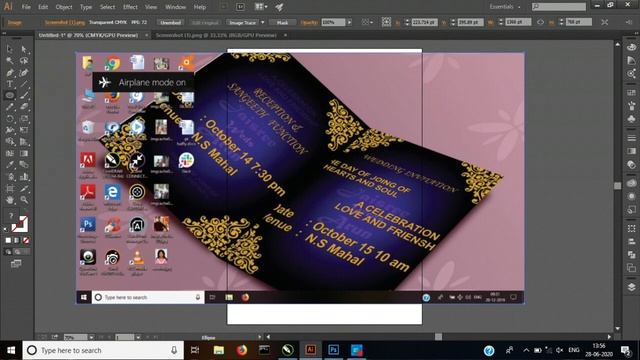Open File Explorer from the Windows taskbar

tap(219, 350)
